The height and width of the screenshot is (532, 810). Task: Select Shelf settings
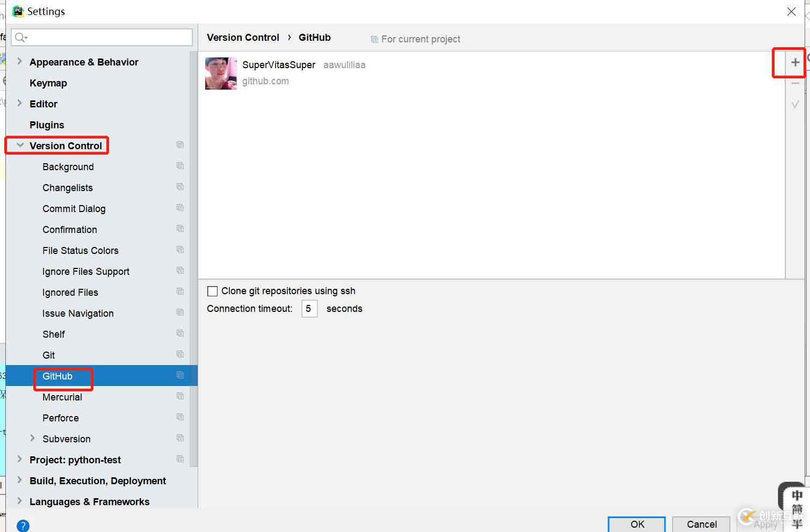coord(54,334)
